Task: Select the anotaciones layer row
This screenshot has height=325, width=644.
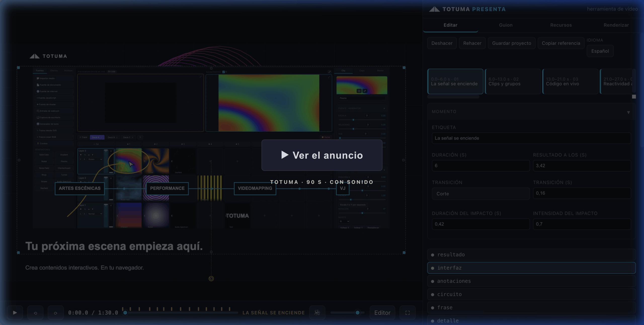Action: click(531, 281)
